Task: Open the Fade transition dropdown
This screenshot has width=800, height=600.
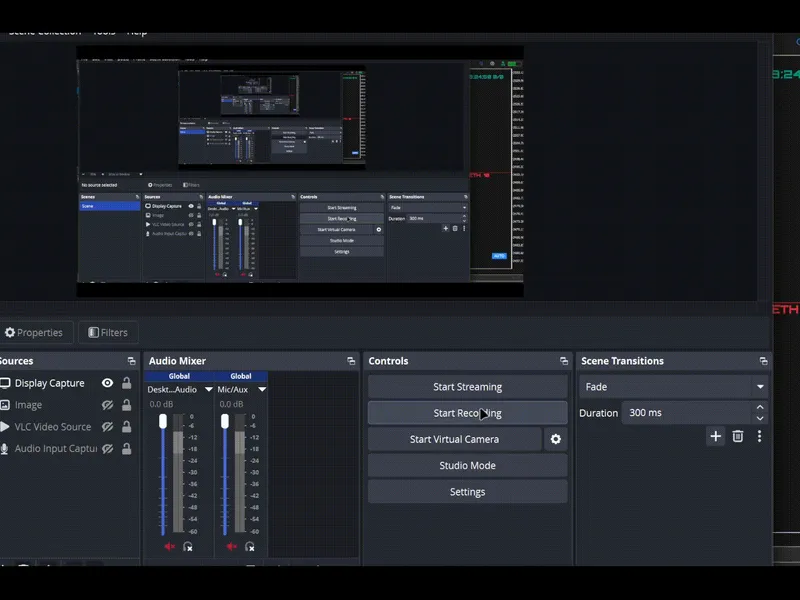Action: click(673, 387)
